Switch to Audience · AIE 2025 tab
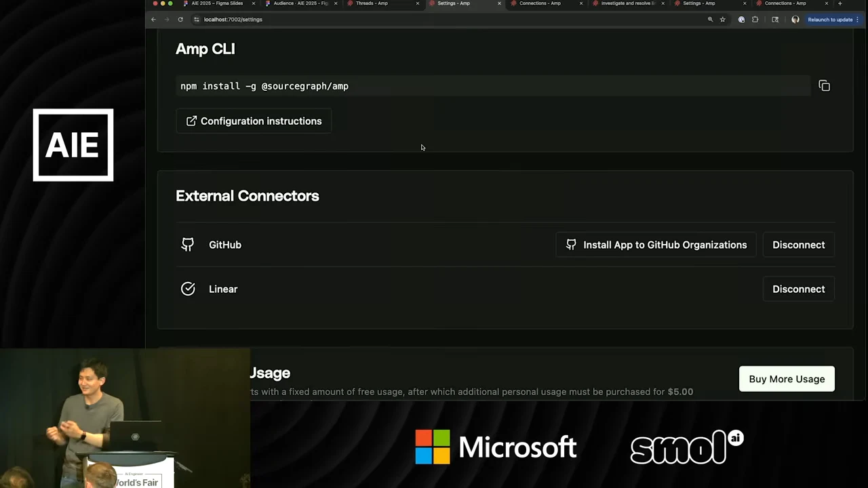This screenshot has width=868, height=488. point(300,3)
